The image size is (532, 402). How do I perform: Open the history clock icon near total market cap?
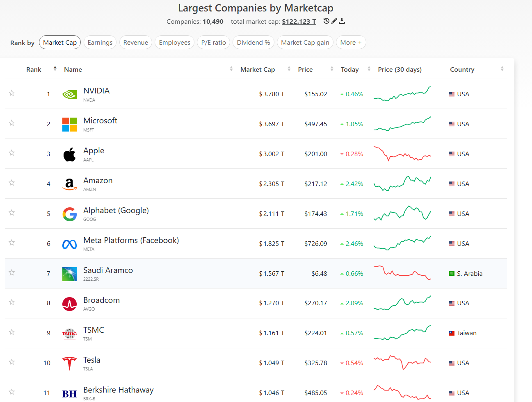point(326,21)
